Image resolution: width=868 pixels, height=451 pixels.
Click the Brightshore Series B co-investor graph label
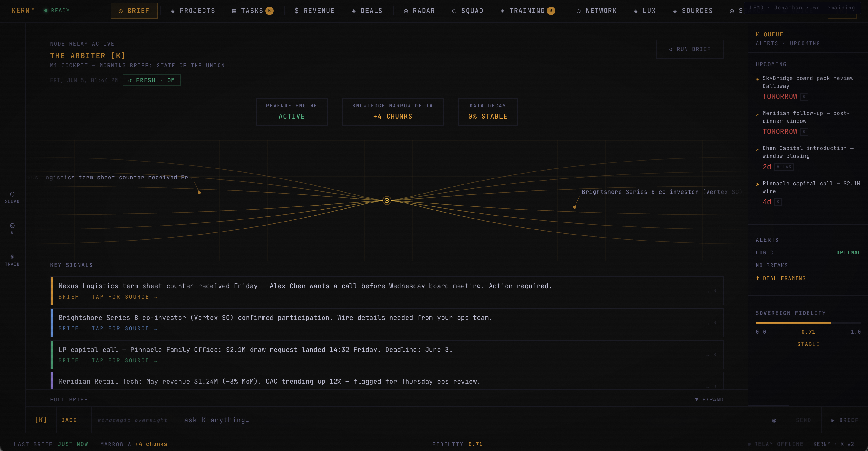[x=662, y=192]
